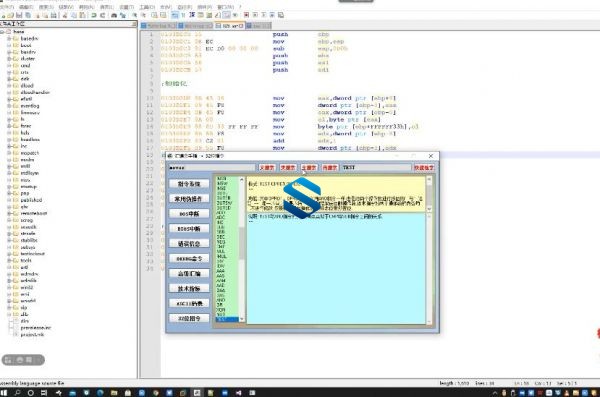600x397 pixels.
Task: Expand the eventlog folder node
Action: 9,106
